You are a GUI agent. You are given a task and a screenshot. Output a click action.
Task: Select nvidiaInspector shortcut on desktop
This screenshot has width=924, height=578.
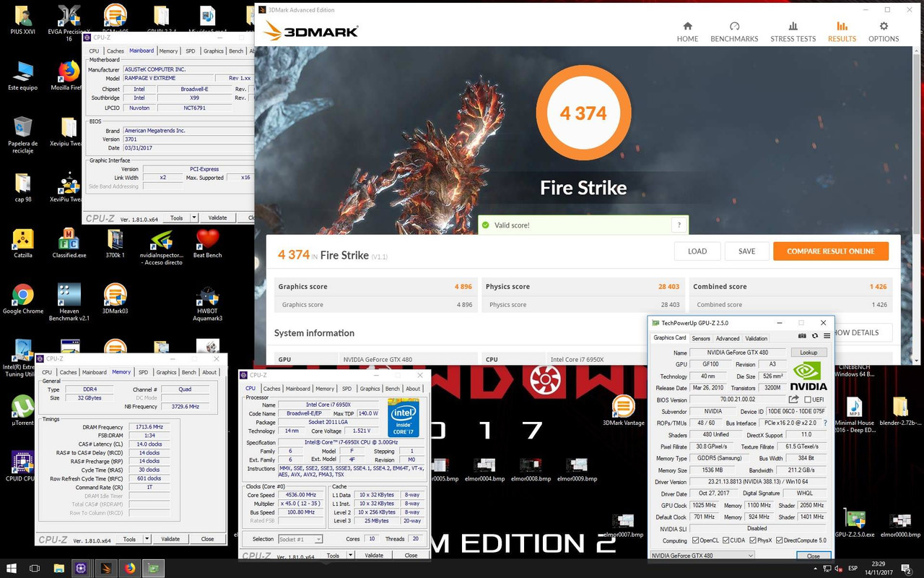click(161, 247)
